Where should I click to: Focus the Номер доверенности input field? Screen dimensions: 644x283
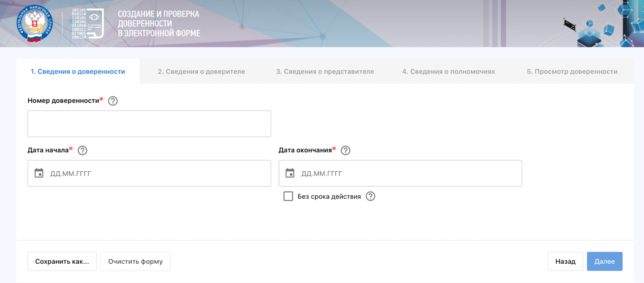[x=149, y=124]
